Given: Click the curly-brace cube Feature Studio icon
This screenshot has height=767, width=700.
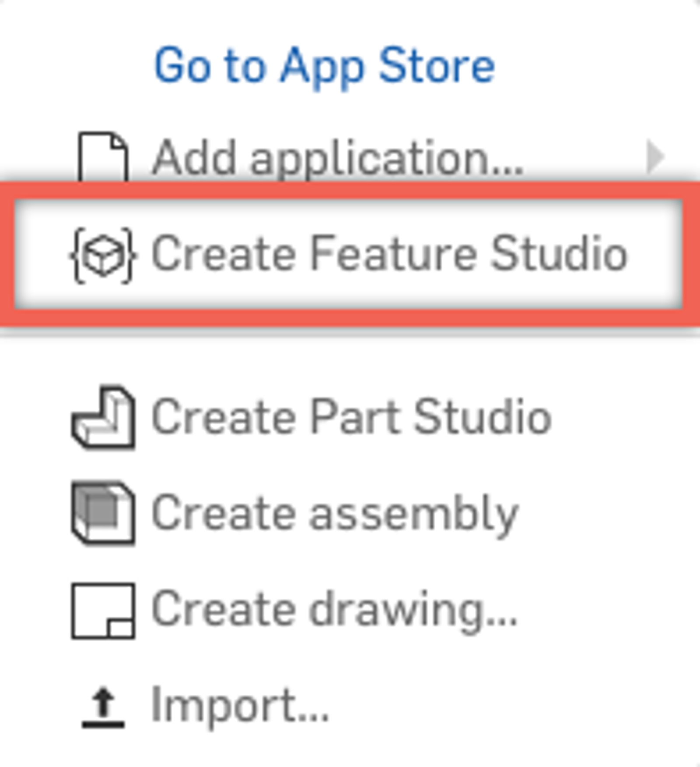Looking at the screenshot, I should 103,255.
